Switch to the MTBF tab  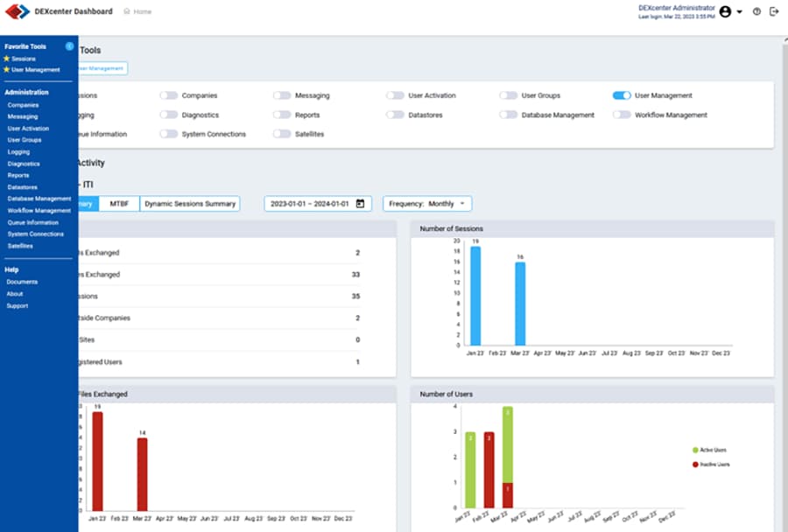coord(119,204)
